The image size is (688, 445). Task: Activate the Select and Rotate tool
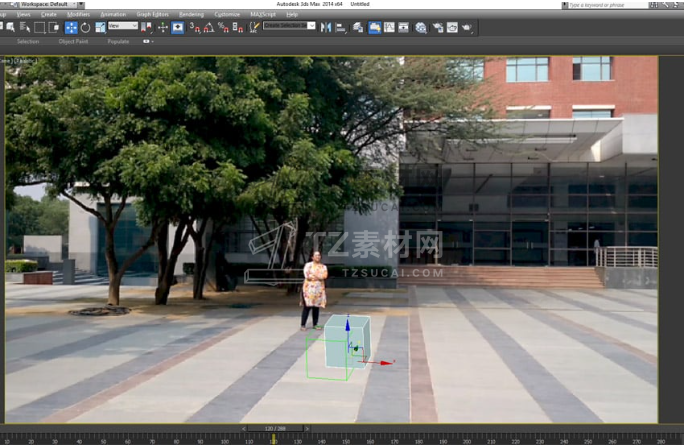tap(86, 28)
